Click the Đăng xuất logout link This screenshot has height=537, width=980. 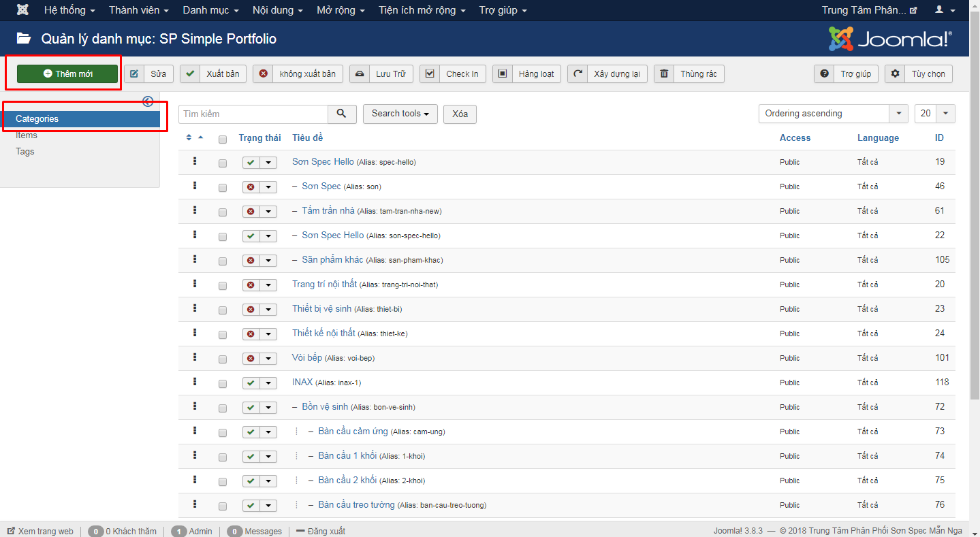[x=321, y=531]
